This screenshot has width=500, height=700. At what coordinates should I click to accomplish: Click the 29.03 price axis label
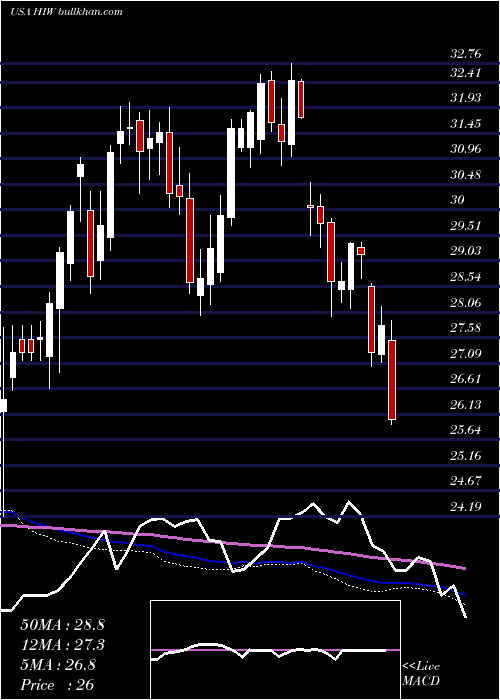click(x=466, y=251)
